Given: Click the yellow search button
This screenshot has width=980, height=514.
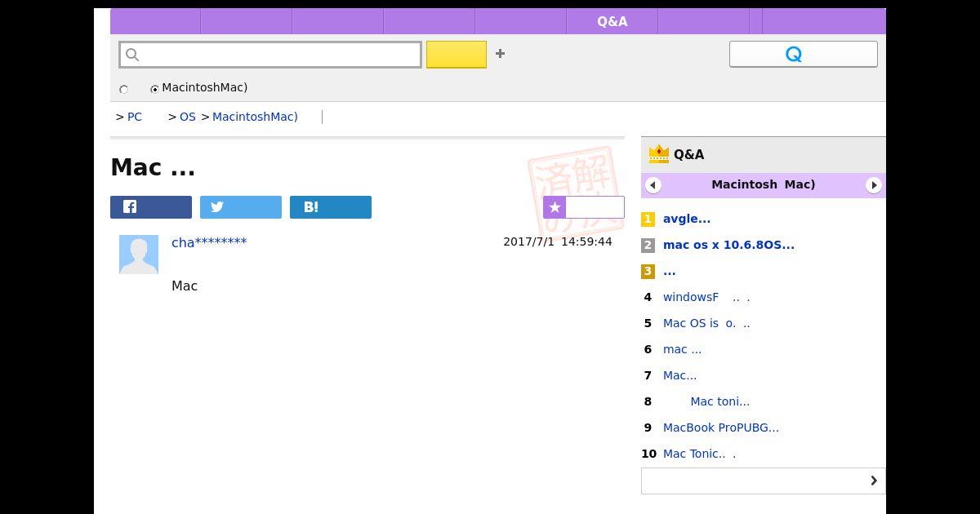Looking at the screenshot, I should 457,55.
